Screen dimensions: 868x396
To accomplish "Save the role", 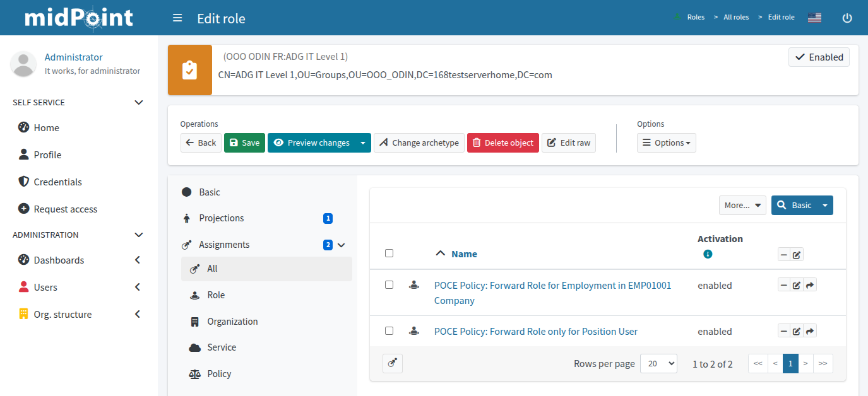I will (x=244, y=143).
